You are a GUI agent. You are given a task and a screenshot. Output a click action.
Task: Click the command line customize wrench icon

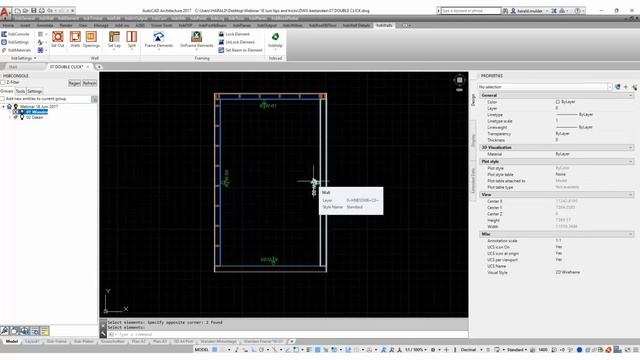click(103, 334)
